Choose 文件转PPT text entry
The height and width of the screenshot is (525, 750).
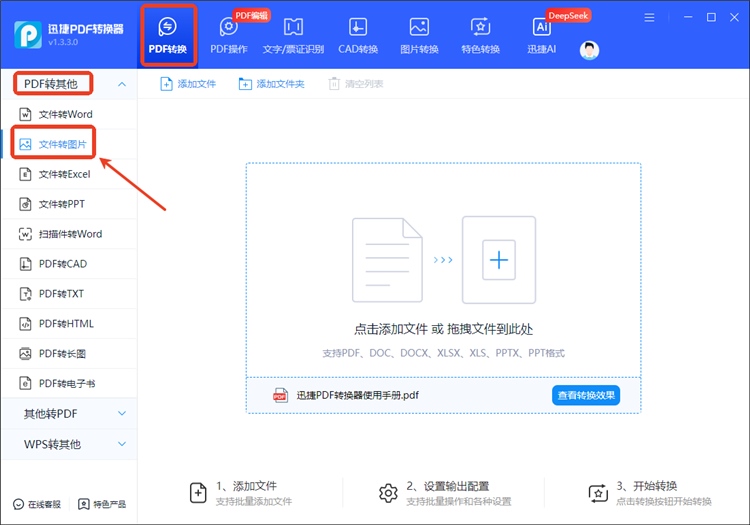(x=62, y=204)
